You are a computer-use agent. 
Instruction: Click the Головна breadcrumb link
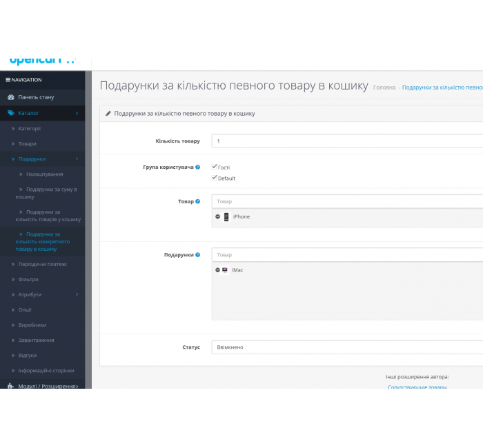384,88
